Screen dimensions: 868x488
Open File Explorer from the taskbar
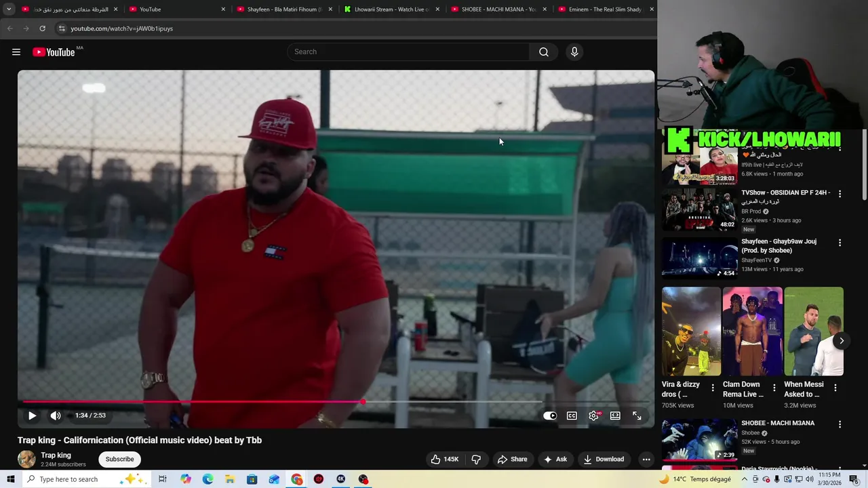(x=230, y=479)
